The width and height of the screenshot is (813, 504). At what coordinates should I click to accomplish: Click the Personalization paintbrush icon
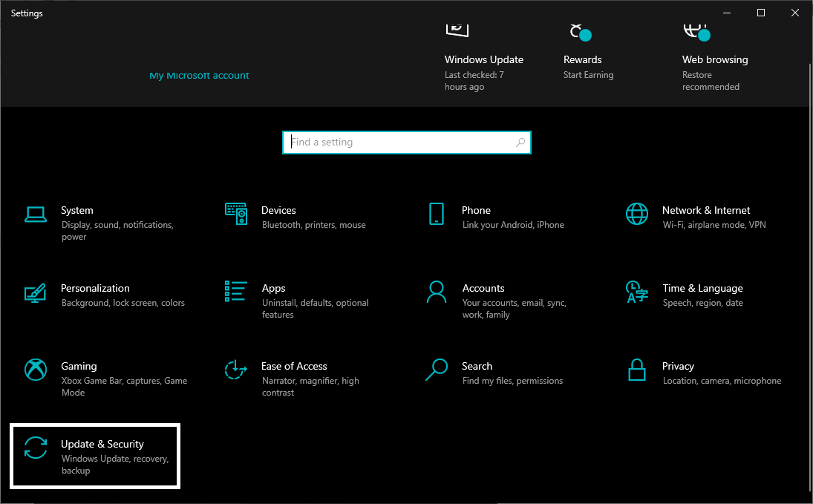pos(35,292)
